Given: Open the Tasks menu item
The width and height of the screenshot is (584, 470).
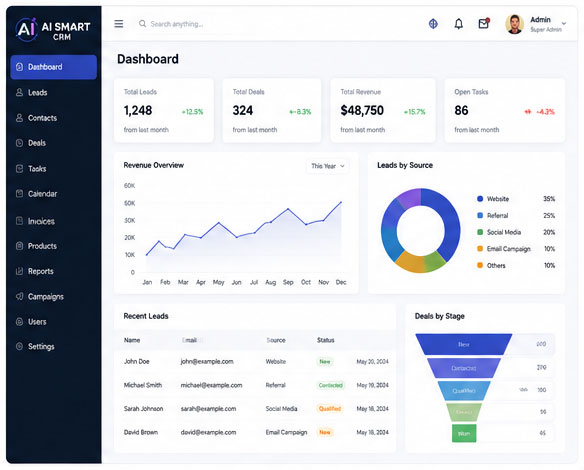Looking at the screenshot, I should coord(54,168).
